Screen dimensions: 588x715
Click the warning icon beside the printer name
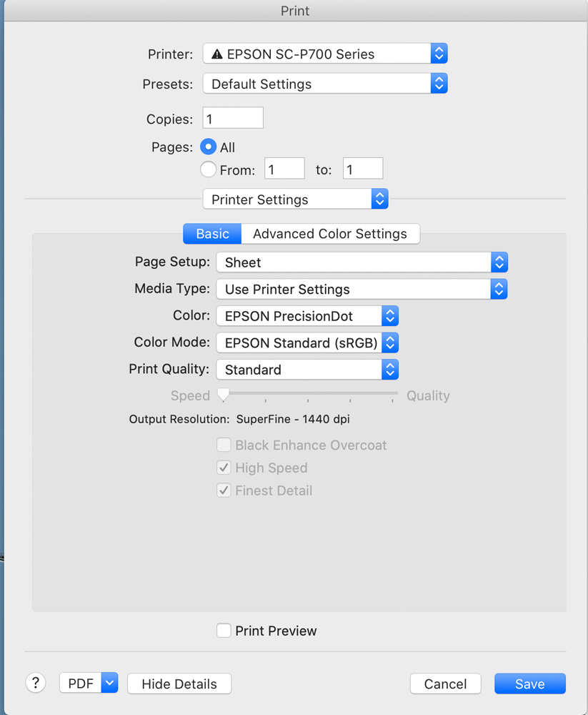click(217, 54)
